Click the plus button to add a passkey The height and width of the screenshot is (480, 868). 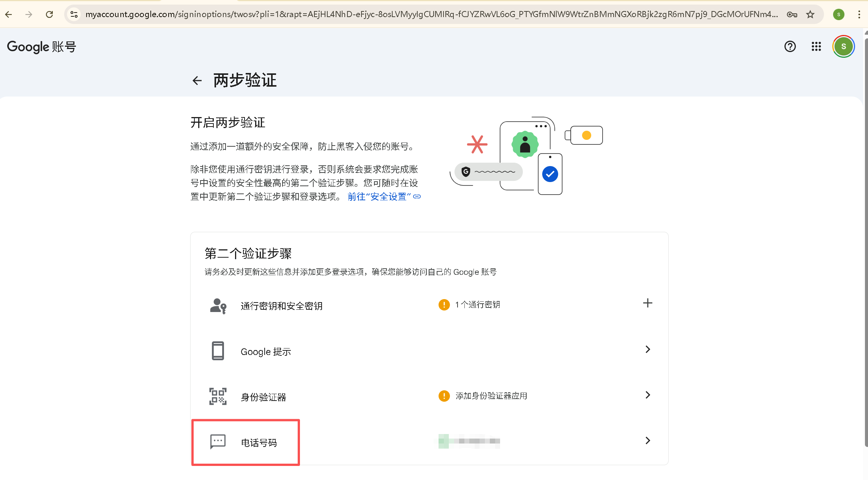click(648, 303)
